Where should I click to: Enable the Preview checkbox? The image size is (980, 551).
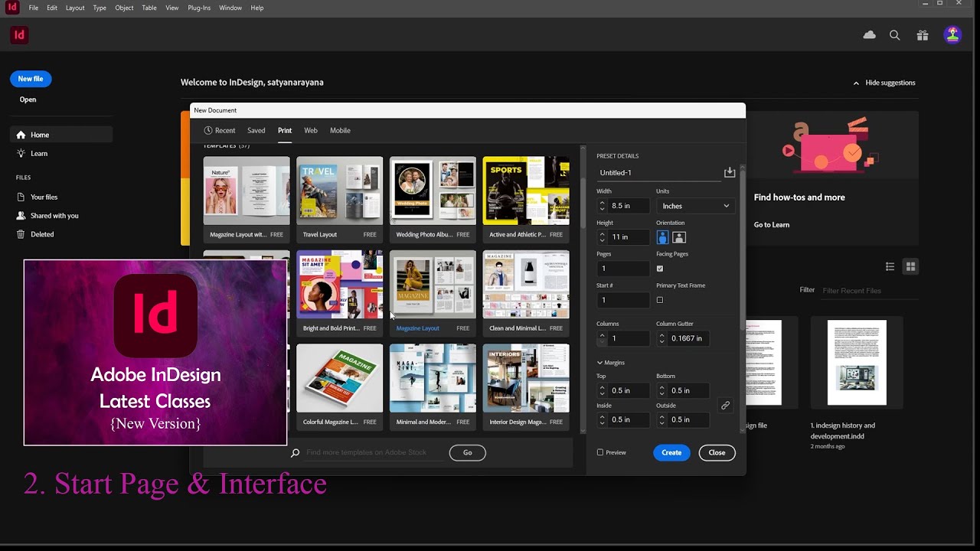point(599,452)
